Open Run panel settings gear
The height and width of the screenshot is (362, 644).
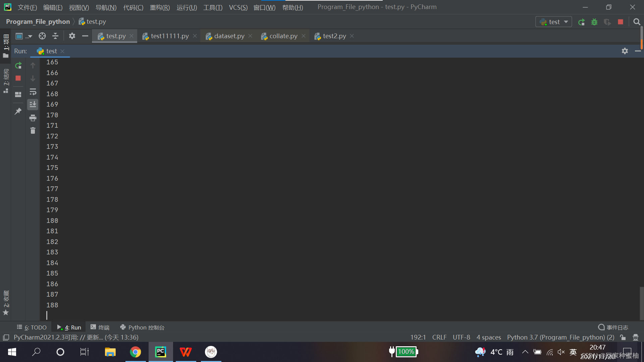coord(625,51)
